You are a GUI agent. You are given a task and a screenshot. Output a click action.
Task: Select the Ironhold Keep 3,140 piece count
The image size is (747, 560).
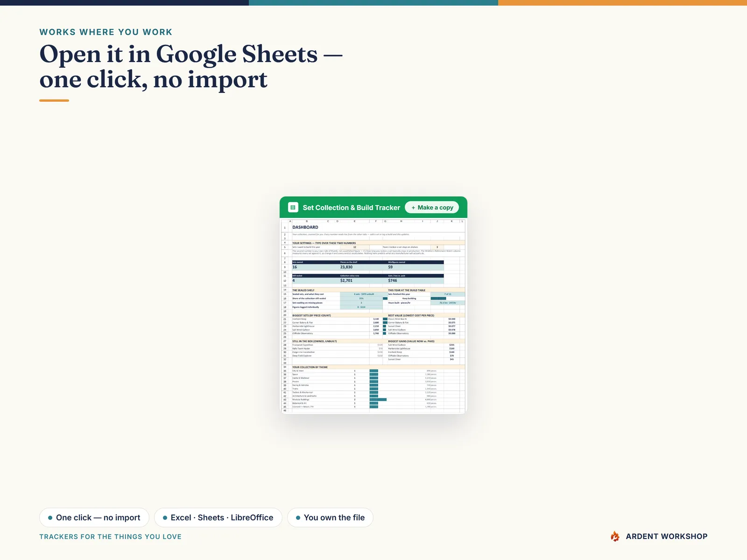click(x=376, y=319)
